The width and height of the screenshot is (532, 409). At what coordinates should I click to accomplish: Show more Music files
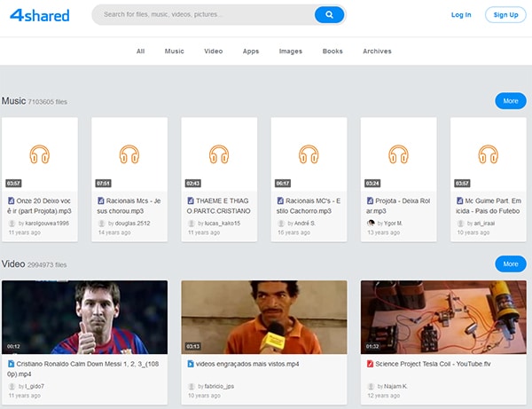(510, 101)
